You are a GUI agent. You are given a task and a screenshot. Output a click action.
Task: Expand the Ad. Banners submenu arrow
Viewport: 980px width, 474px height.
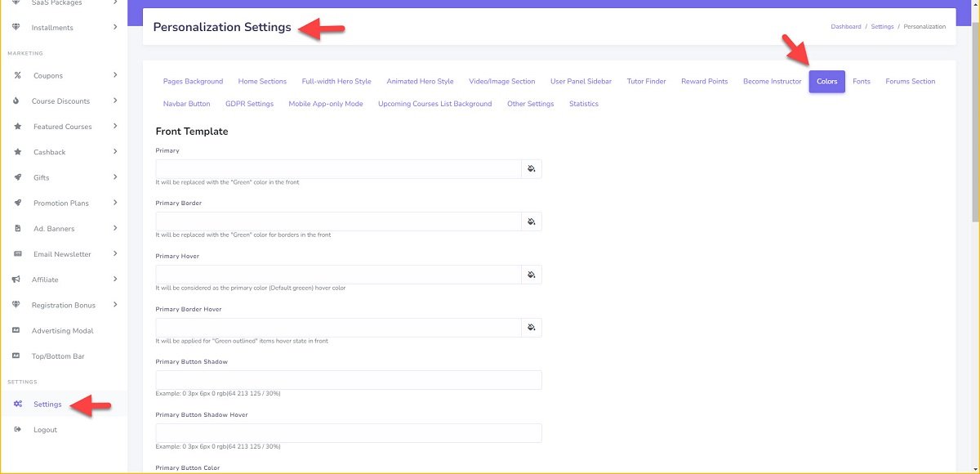pyautogui.click(x=115, y=228)
